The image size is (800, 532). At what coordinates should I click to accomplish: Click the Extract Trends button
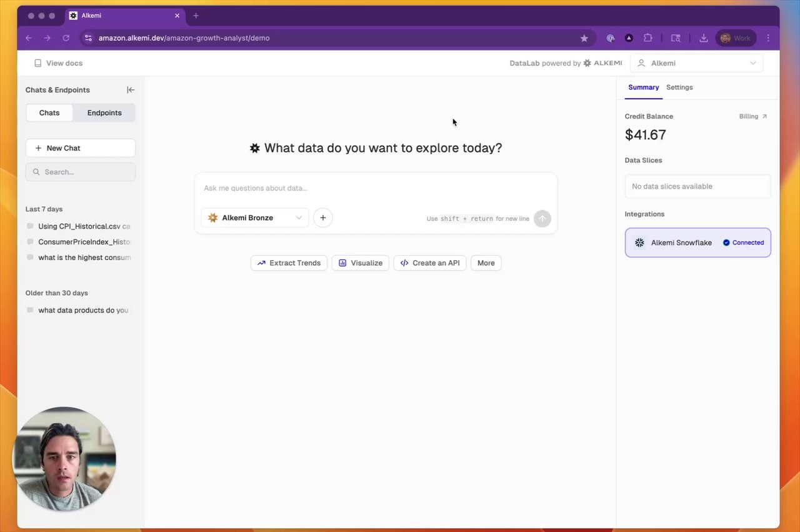coord(289,263)
